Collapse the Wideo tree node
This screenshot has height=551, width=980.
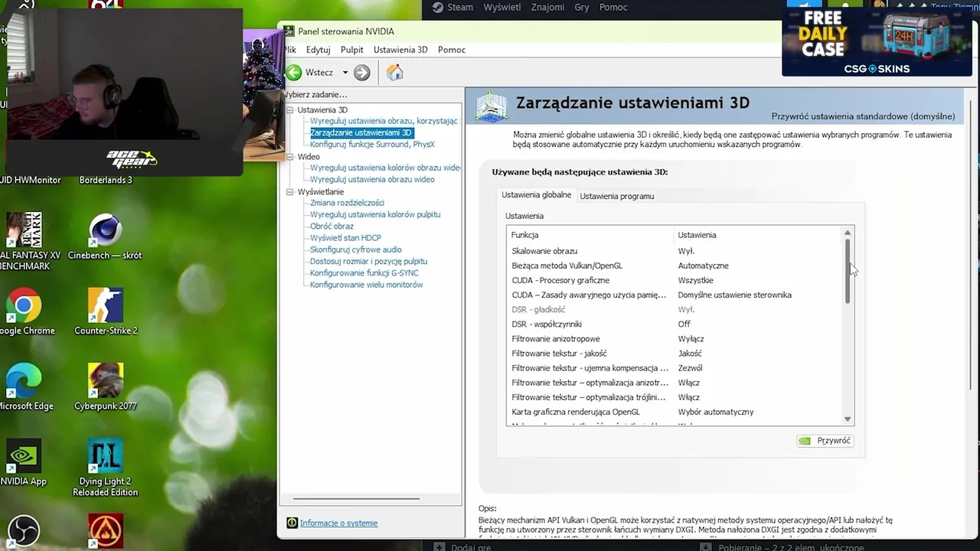click(291, 157)
